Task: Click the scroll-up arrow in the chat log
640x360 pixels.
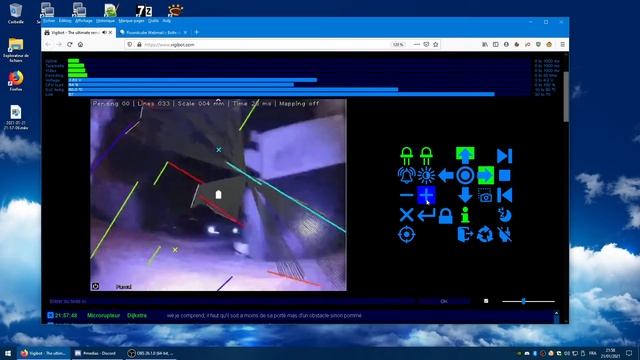Action: pyautogui.click(x=556, y=313)
